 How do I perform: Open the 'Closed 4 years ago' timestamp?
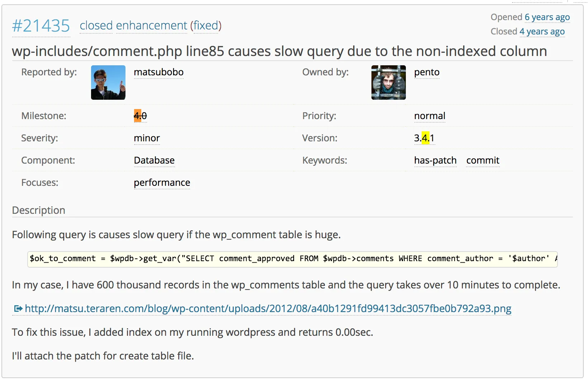pos(542,32)
